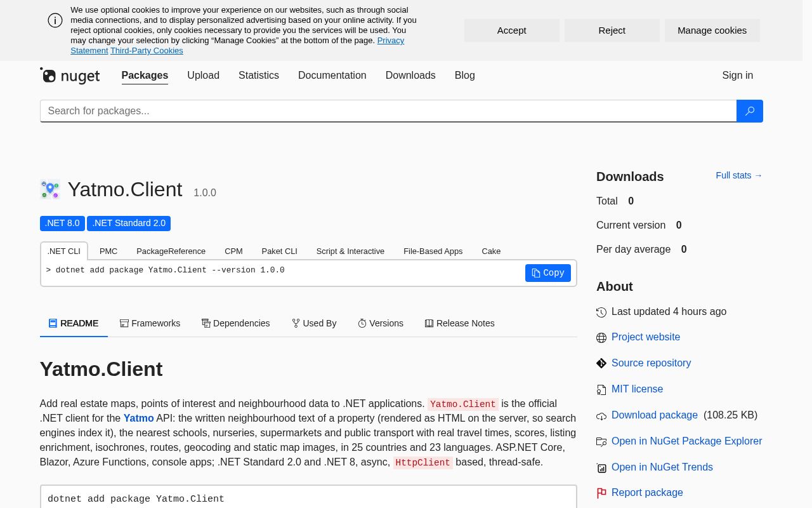Open Manage cookies settings

click(x=712, y=30)
